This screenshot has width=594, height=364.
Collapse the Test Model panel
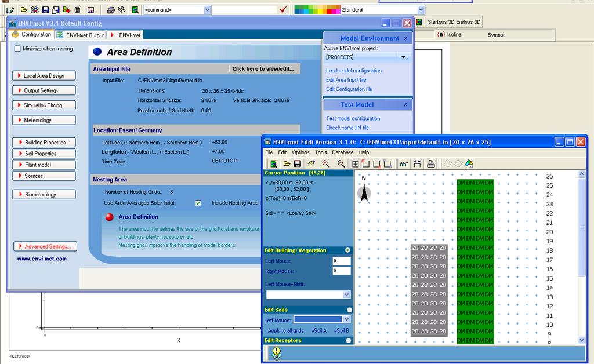[x=405, y=104]
